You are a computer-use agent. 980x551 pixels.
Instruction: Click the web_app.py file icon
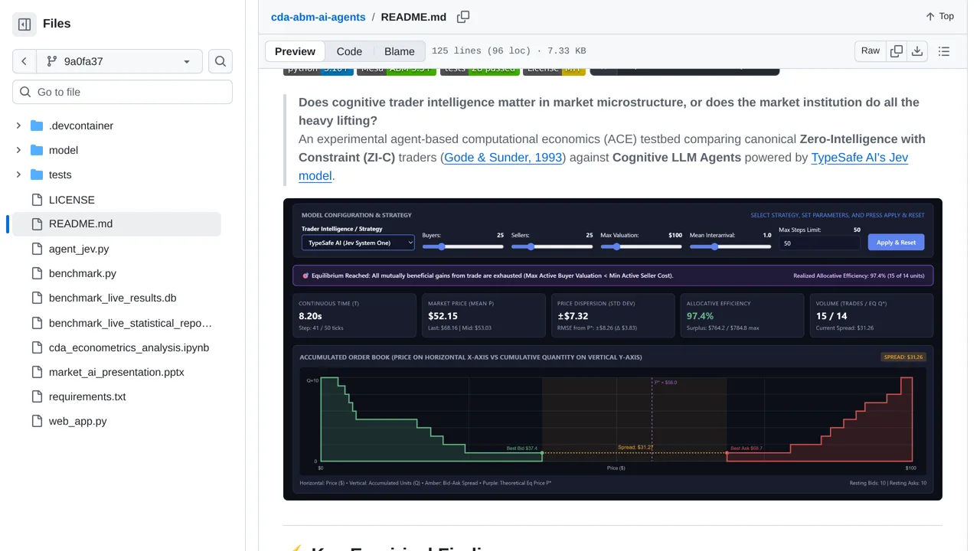(x=37, y=421)
